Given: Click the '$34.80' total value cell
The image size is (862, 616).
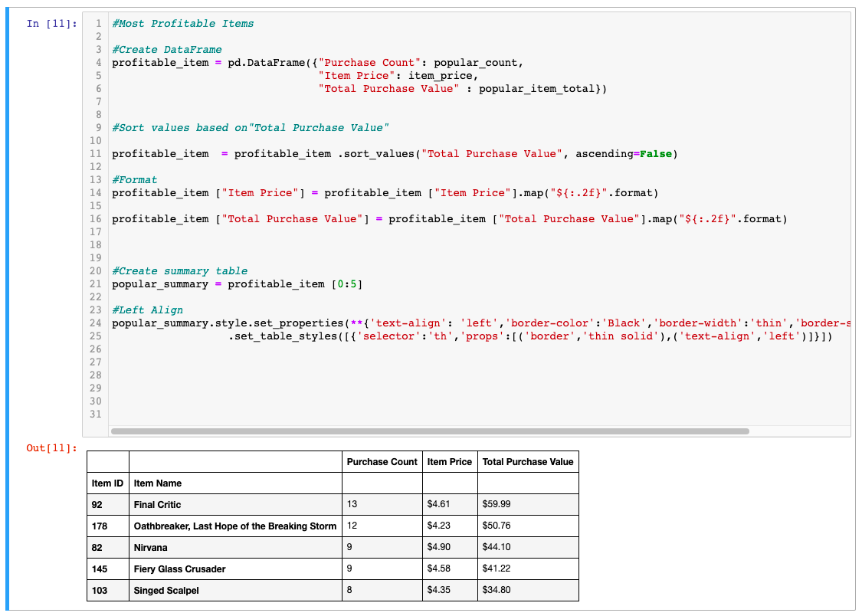Looking at the screenshot, I should point(528,590).
